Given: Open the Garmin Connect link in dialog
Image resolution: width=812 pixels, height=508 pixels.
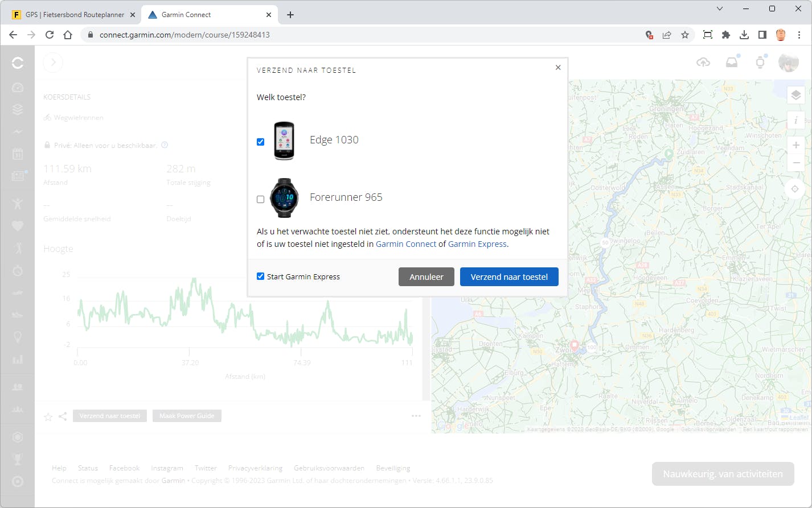Looking at the screenshot, I should pyautogui.click(x=406, y=244).
